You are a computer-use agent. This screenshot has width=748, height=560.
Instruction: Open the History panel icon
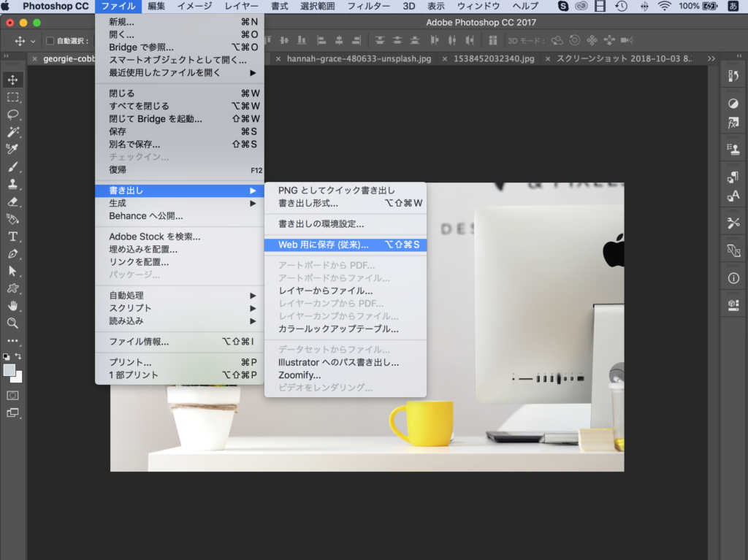[733, 76]
